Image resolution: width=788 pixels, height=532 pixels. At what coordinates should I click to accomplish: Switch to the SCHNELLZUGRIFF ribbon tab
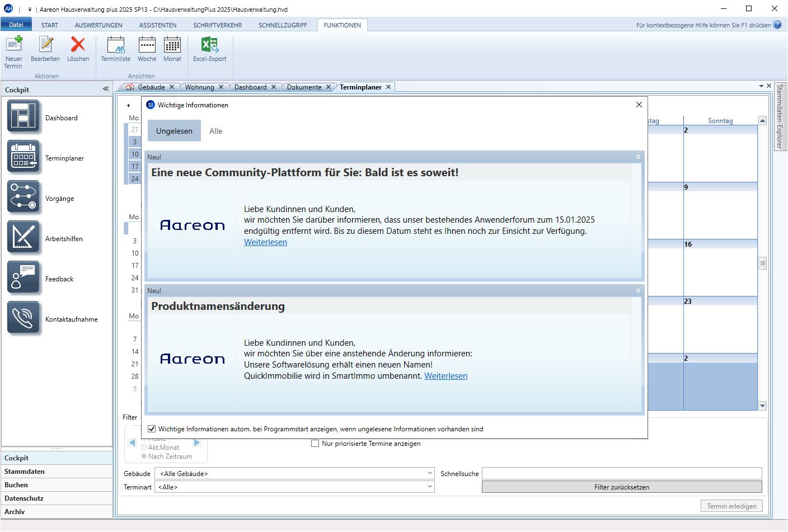[283, 25]
